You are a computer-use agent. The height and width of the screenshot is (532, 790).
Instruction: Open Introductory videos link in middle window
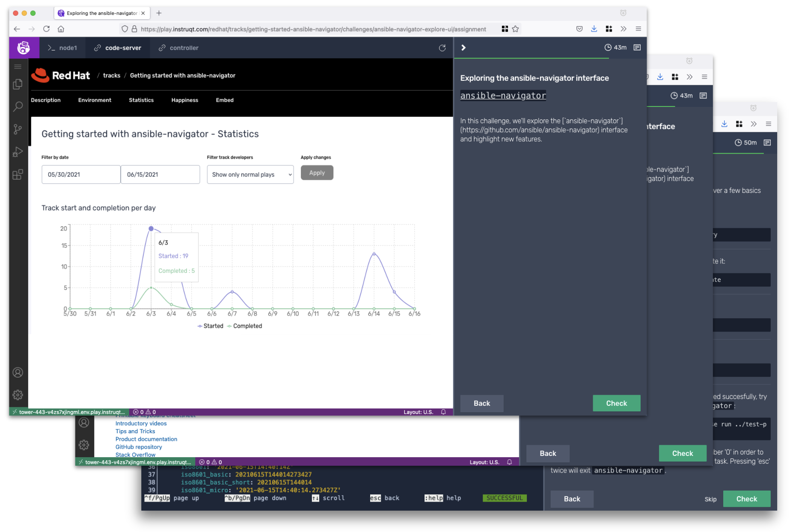click(141, 423)
